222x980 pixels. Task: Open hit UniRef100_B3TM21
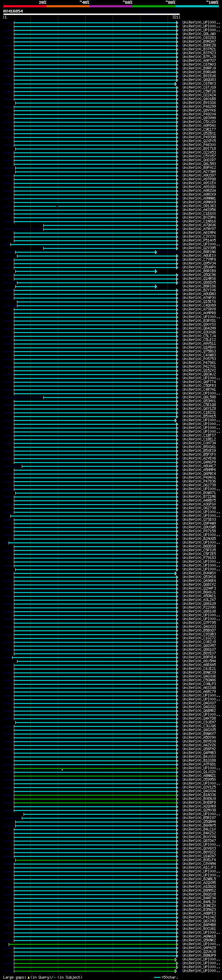point(199,49)
